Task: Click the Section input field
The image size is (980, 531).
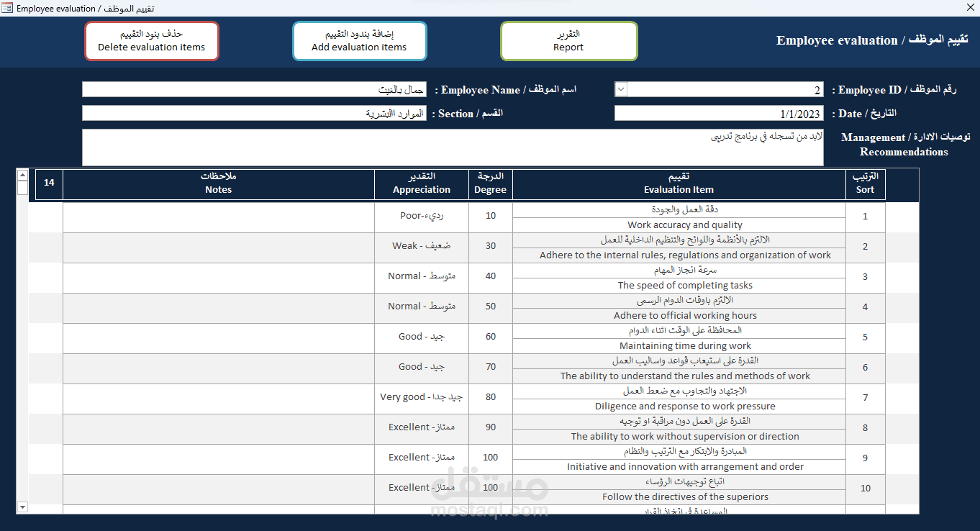Action: pyautogui.click(x=254, y=114)
